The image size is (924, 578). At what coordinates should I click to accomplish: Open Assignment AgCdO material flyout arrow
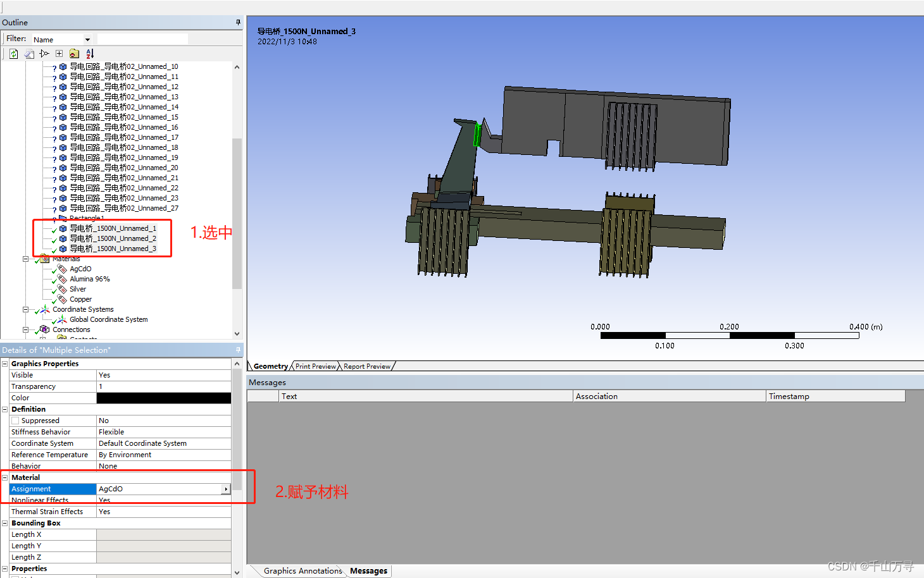click(225, 489)
